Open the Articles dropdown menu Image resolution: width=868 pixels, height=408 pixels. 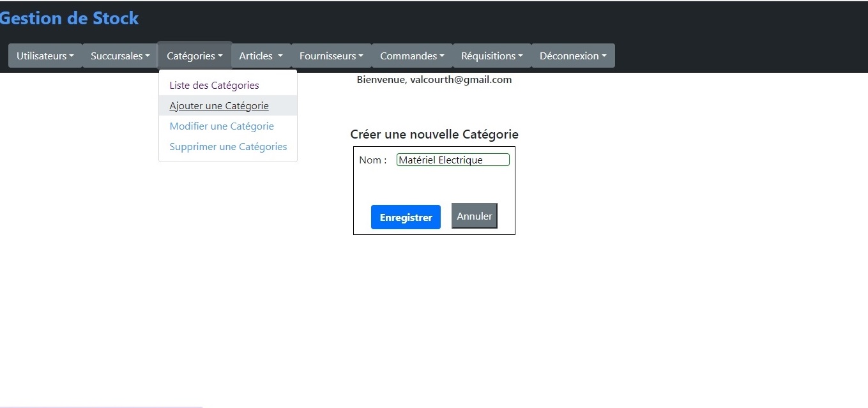(x=261, y=56)
